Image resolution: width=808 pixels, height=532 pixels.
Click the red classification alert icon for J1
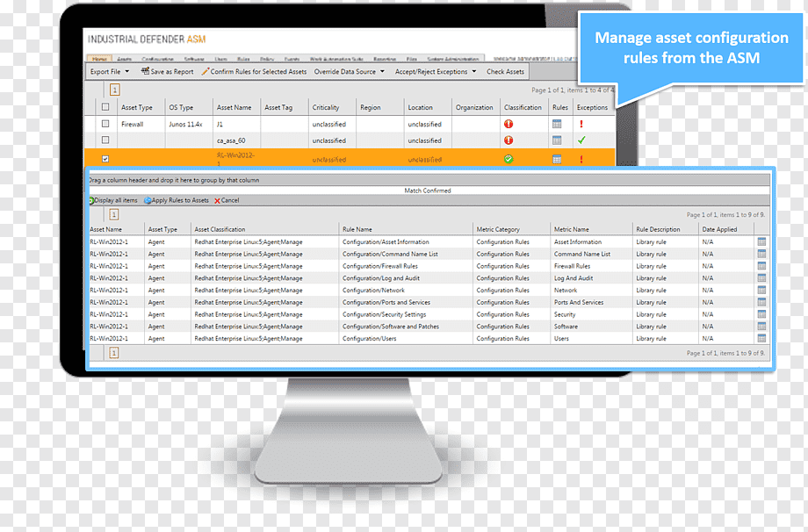pyautogui.click(x=509, y=124)
